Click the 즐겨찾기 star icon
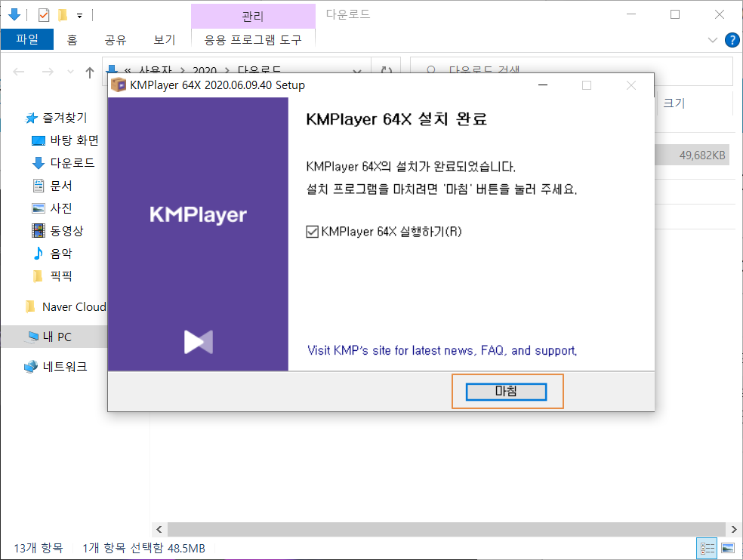 [31, 118]
